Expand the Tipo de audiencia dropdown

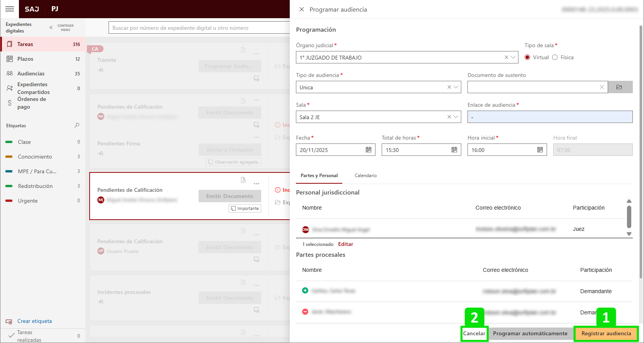point(456,87)
